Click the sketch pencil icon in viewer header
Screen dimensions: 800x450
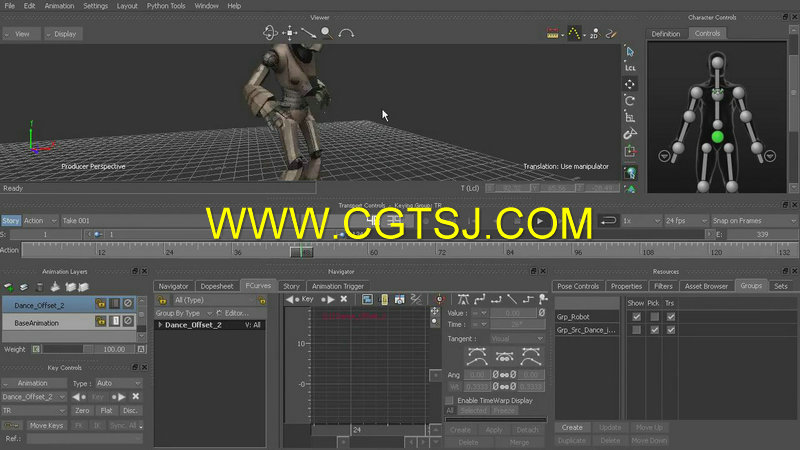611,34
